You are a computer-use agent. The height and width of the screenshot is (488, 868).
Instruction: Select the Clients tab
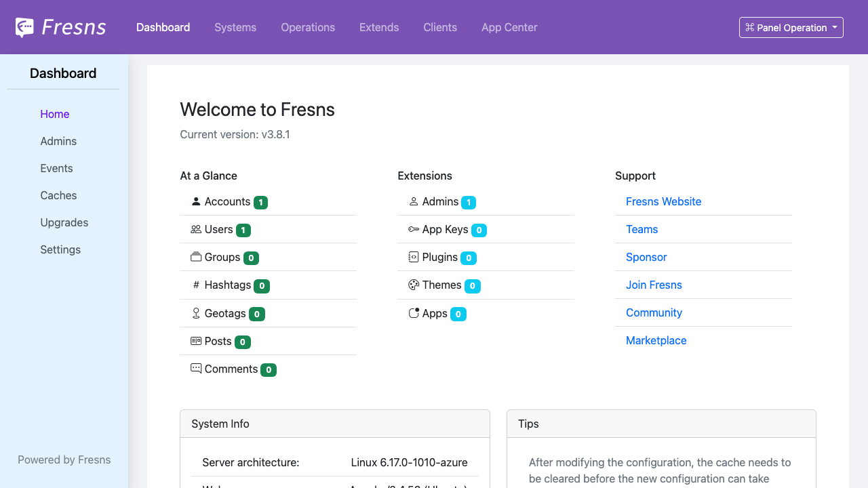pos(440,27)
